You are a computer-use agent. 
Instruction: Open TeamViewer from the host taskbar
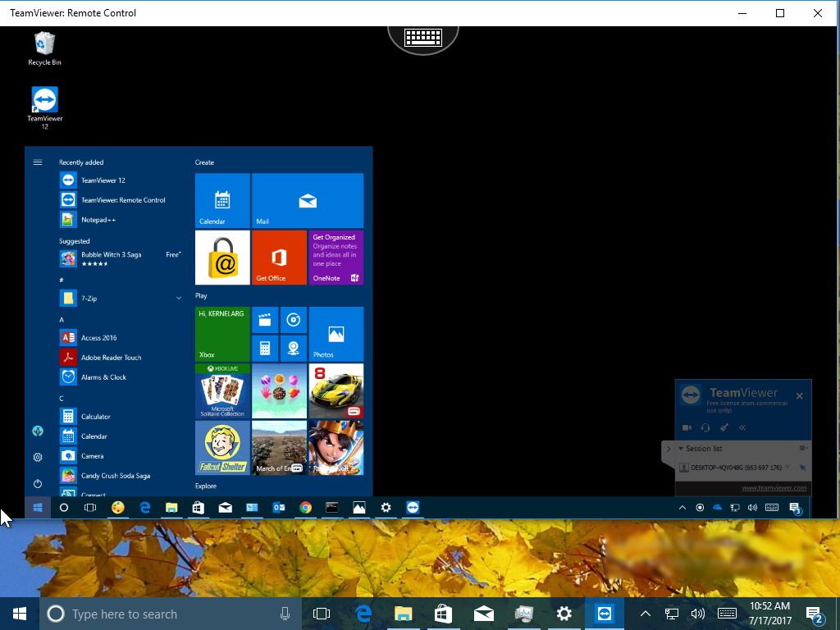[605, 614]
